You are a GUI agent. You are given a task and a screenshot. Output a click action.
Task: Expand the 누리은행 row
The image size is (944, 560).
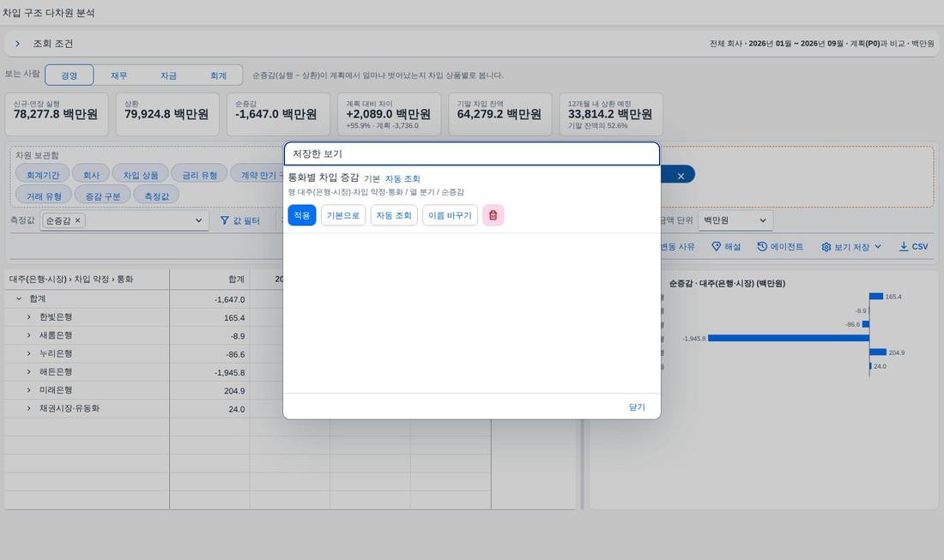(28, 353)
